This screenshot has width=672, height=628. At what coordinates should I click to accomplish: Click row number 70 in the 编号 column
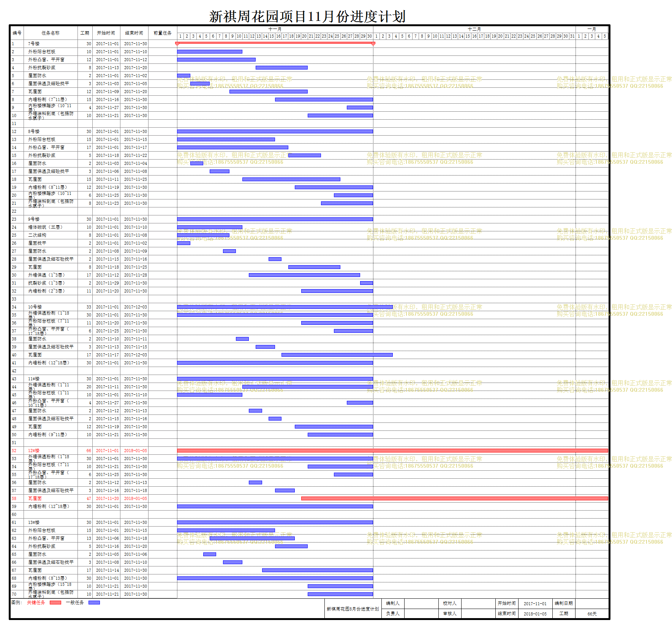(x=14, y=594)
